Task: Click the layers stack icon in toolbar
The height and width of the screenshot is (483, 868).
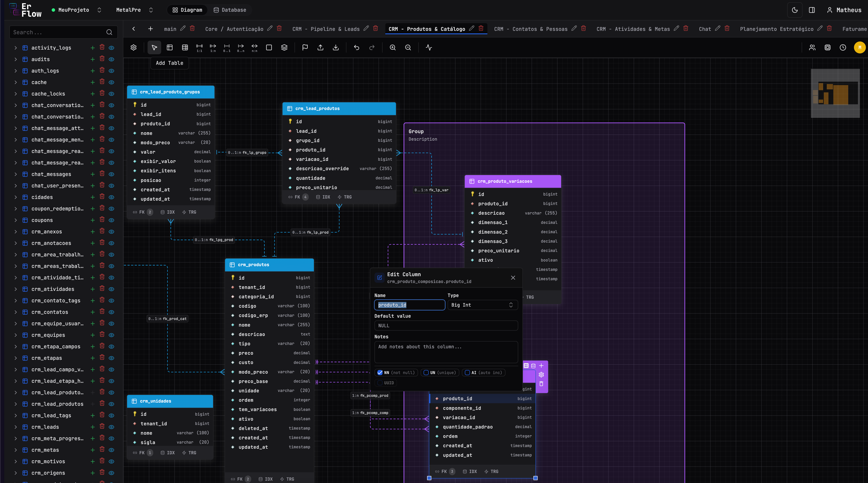Action: (x=284, y=47)
